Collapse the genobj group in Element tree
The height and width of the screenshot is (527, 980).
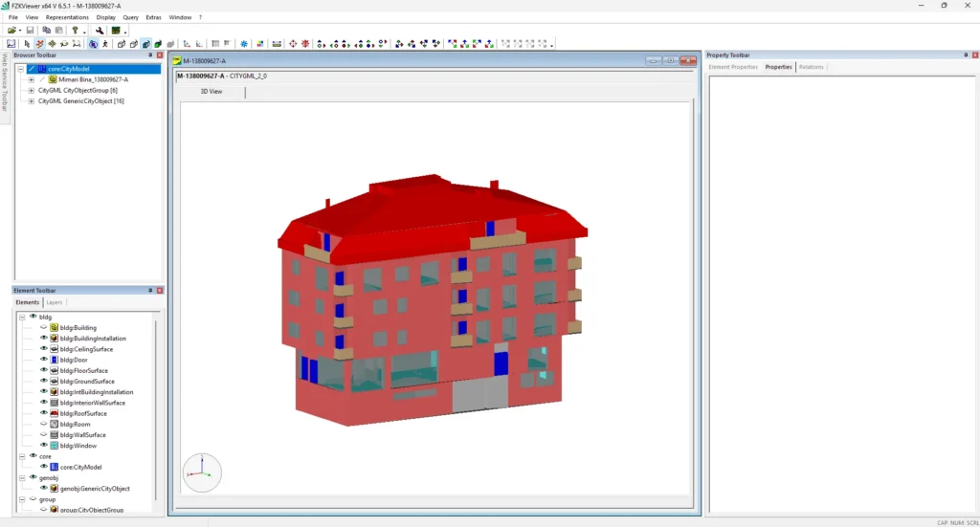[23, 477]
